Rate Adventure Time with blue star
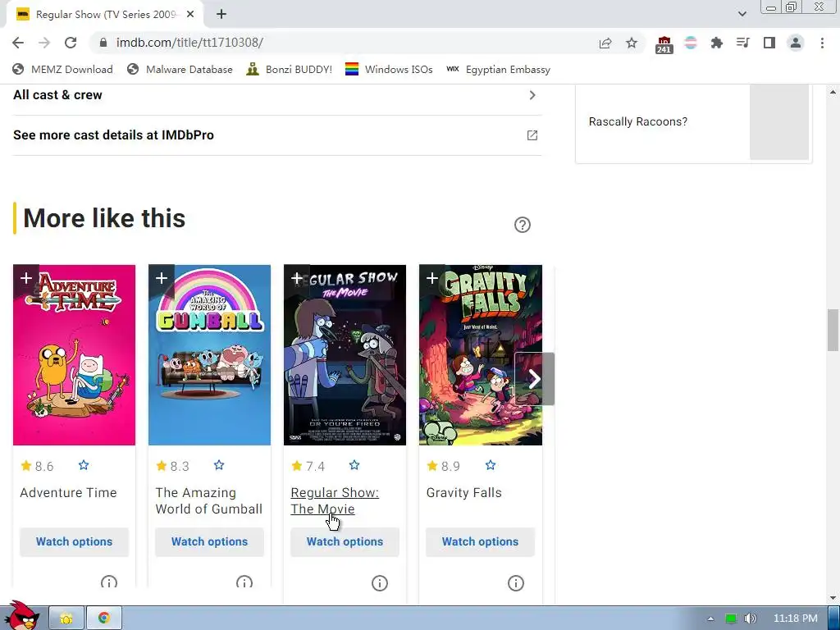This screenshot has width=840, height=630. point(84,465)
